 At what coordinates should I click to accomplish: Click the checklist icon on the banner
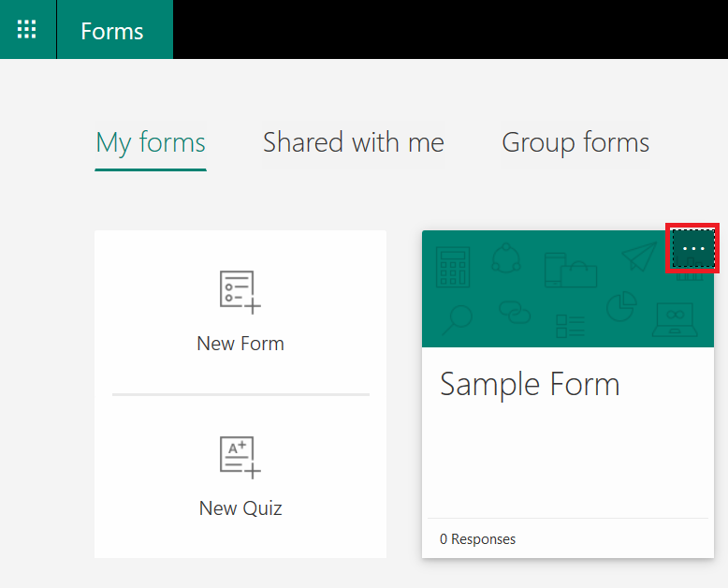pyautogui.click(x=570, y=326)
